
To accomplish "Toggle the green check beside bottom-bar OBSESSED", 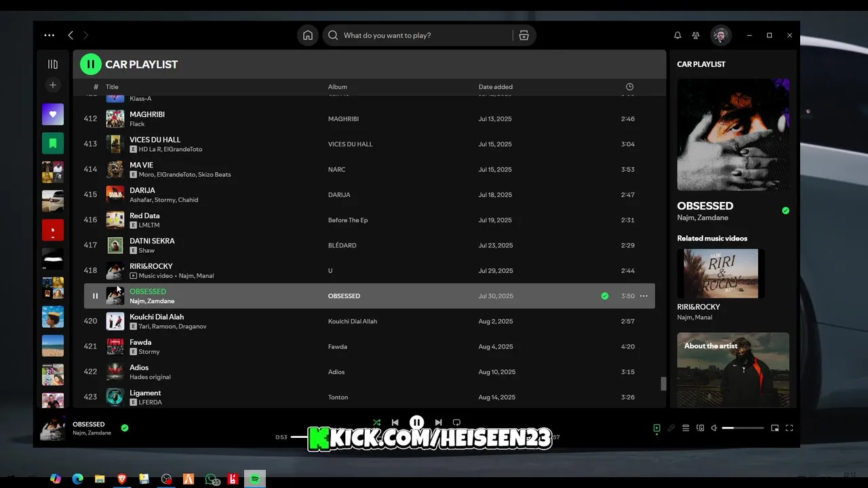I will click(x=125, y=428).
